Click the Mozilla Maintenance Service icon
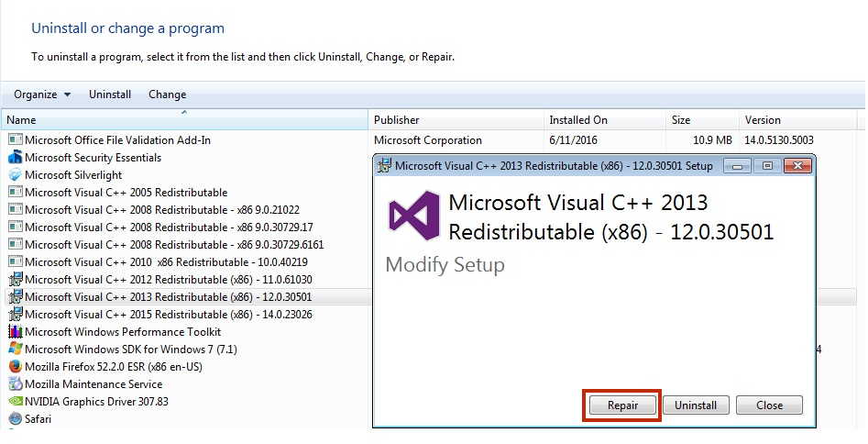 coord(16,384)
